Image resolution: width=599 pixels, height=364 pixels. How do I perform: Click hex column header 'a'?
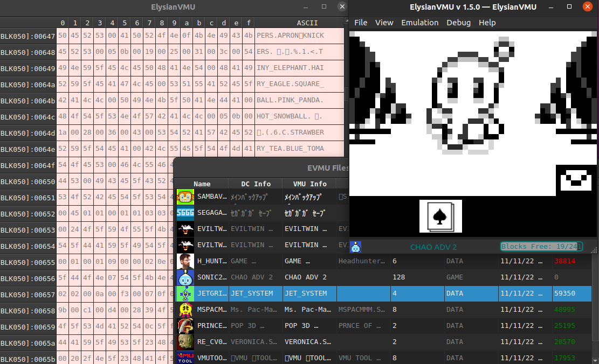tap(187, 23)
